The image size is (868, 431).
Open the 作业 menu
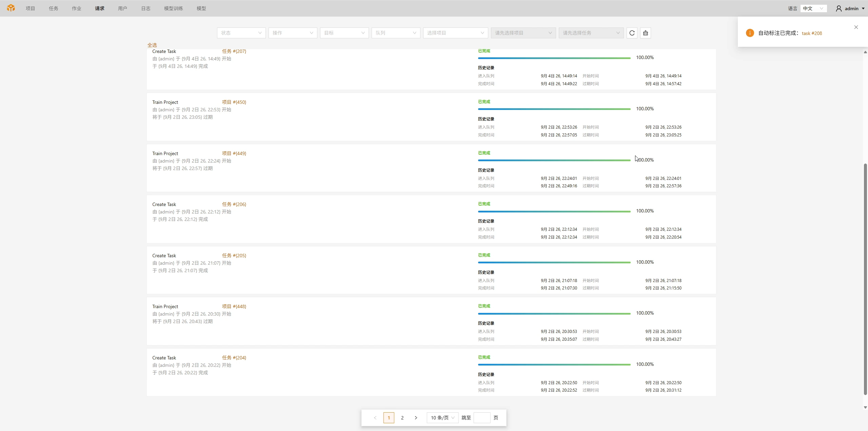pos(77,8)
